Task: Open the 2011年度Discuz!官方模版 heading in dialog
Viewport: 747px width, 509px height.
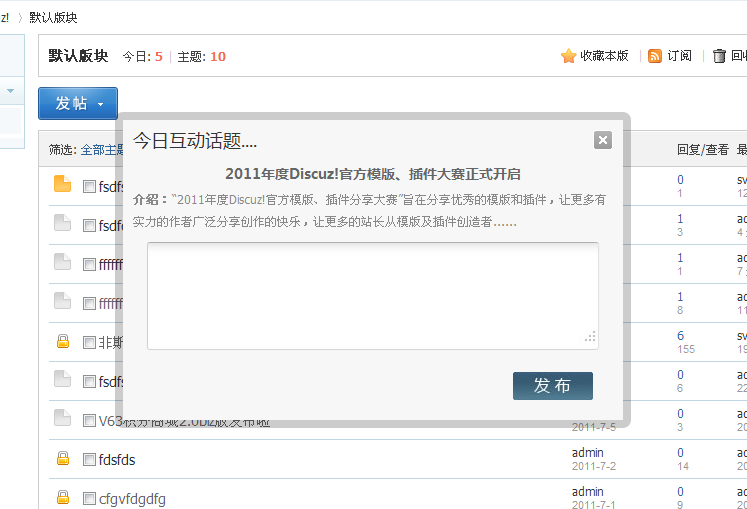Action: [373, 174]
